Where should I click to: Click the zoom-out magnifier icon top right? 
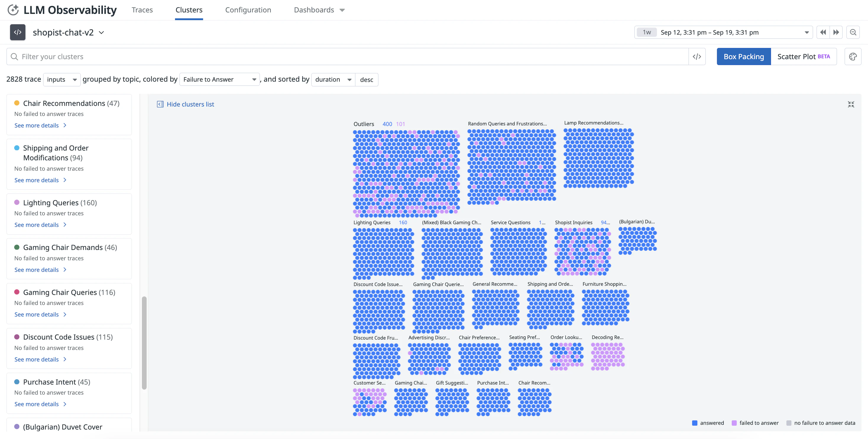point(853,32)
